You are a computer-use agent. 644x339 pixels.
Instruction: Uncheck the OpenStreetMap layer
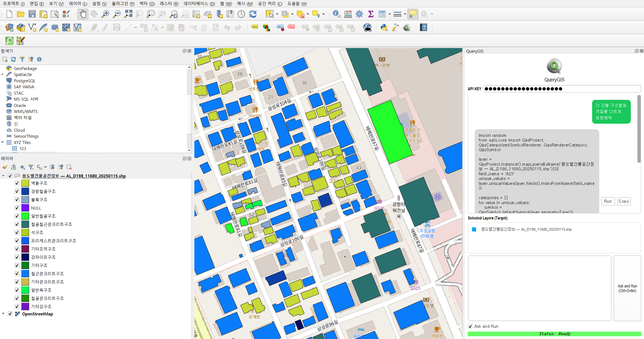[10, 313]
